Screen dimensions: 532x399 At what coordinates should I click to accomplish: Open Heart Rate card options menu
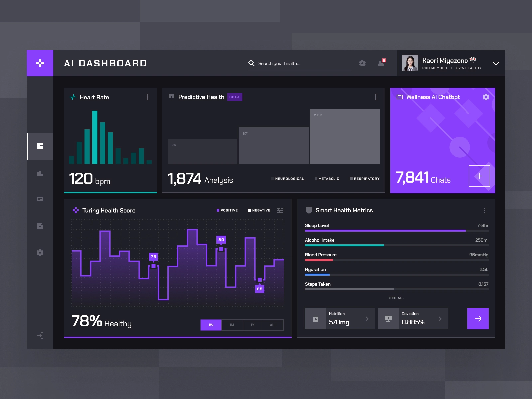coord(148,97)
